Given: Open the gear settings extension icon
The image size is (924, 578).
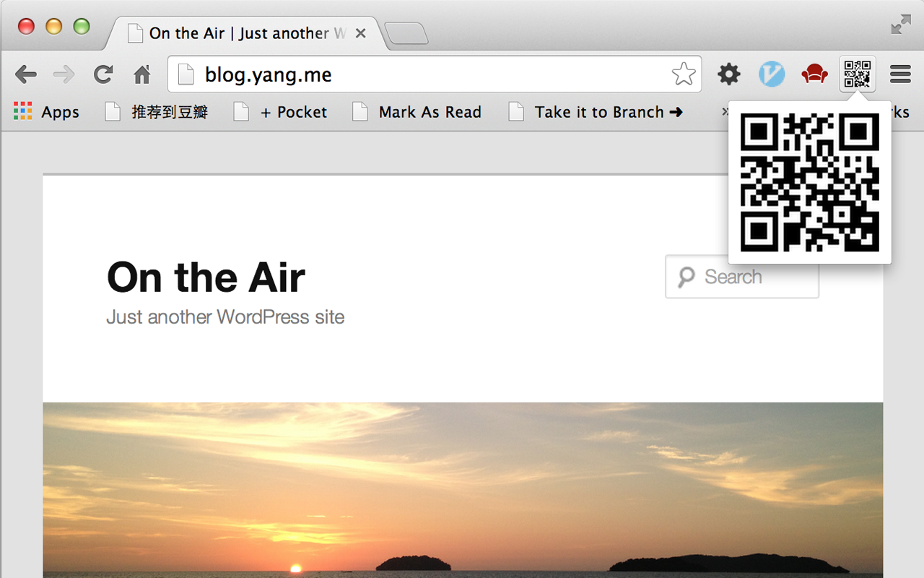Looking at the screenshot, I should coord(728,74).
